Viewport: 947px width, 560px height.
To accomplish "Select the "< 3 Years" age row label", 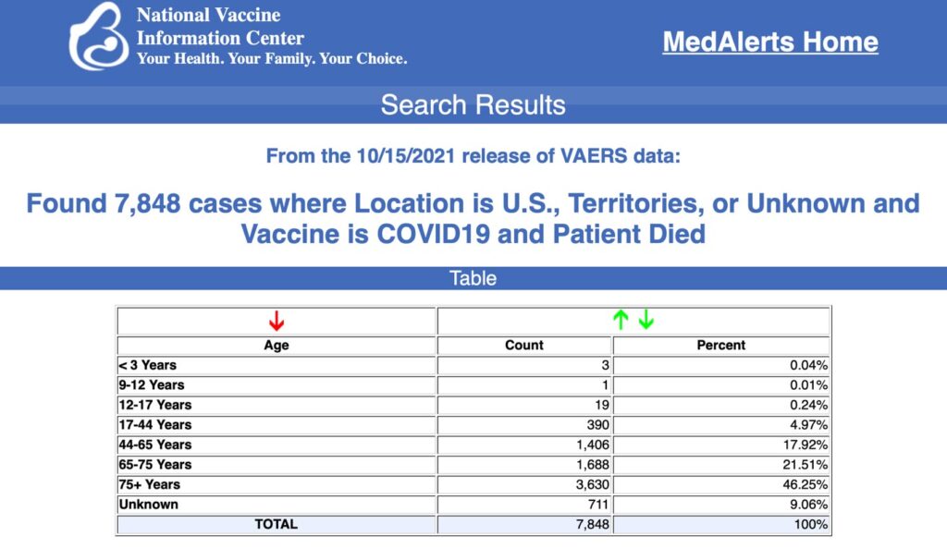I will 148,365.
